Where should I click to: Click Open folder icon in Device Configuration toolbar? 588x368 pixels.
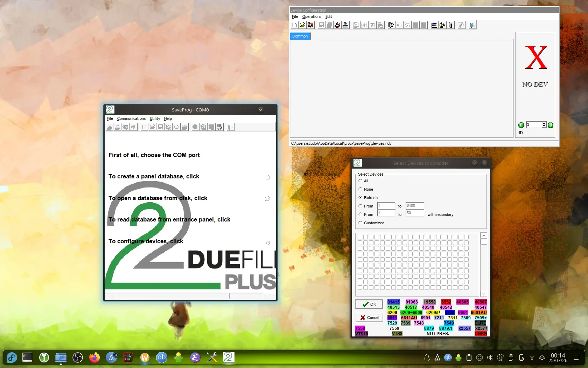click(302, 25)
